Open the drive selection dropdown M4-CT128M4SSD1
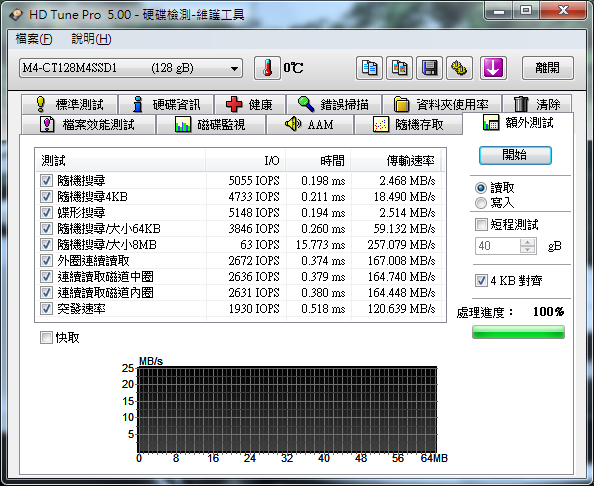Viewport: 594px width, 486px height. (131, 68)
